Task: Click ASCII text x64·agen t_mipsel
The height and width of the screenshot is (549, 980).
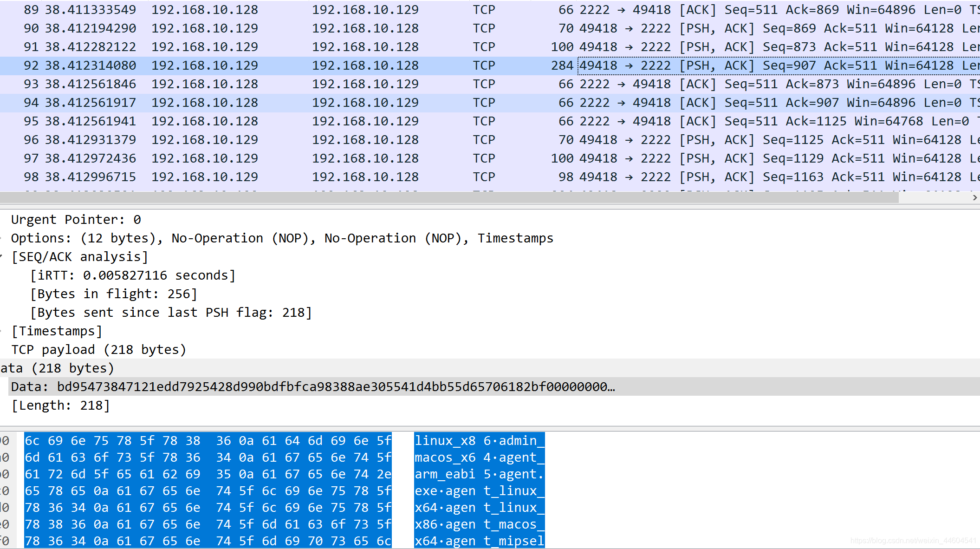Action: [480, 541]
